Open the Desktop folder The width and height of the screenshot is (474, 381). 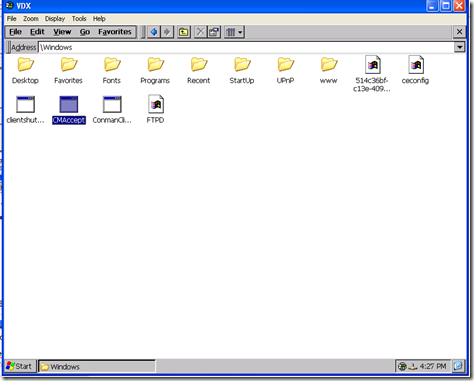(x=25, y=70)
